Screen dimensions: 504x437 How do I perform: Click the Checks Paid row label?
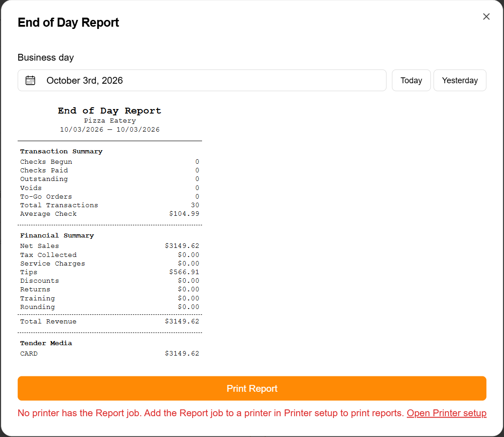[x=44, y=170]
